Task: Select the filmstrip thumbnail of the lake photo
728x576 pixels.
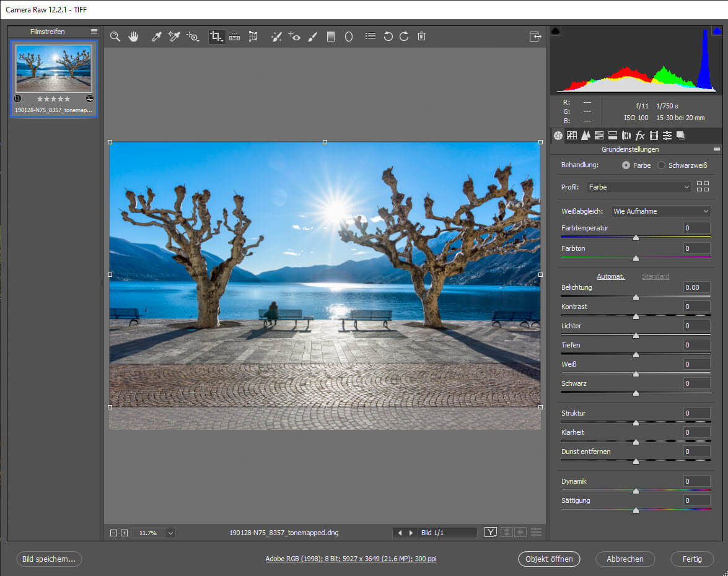Action: click(x=54, y=68)
